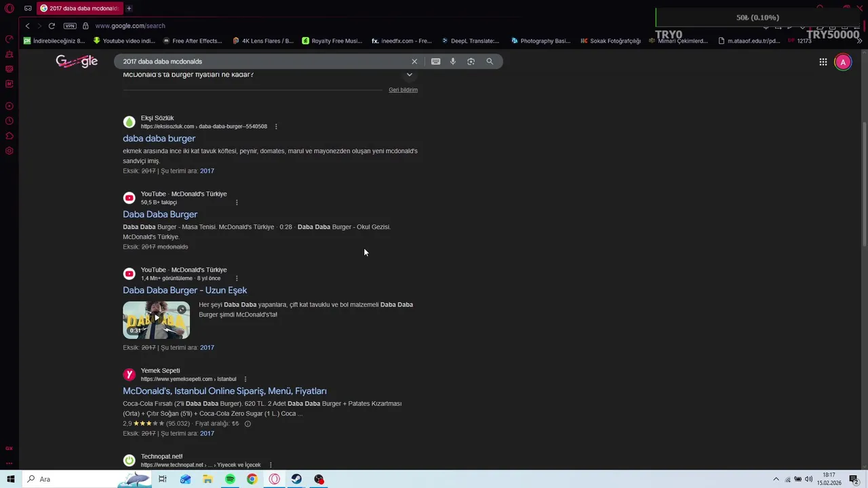Click the Technopat.net favicon
Viewport: 868px width, 488px height.
click(x=129, y=460)
